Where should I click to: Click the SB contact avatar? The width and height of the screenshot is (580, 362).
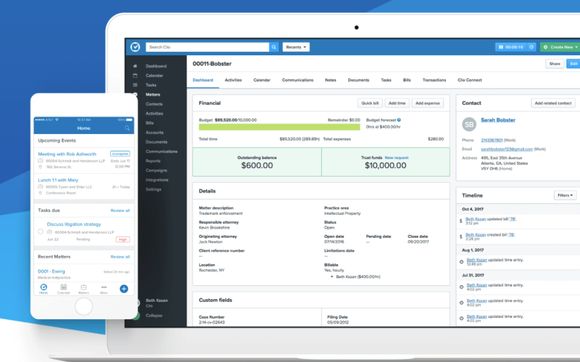click(x=469, y=124)
